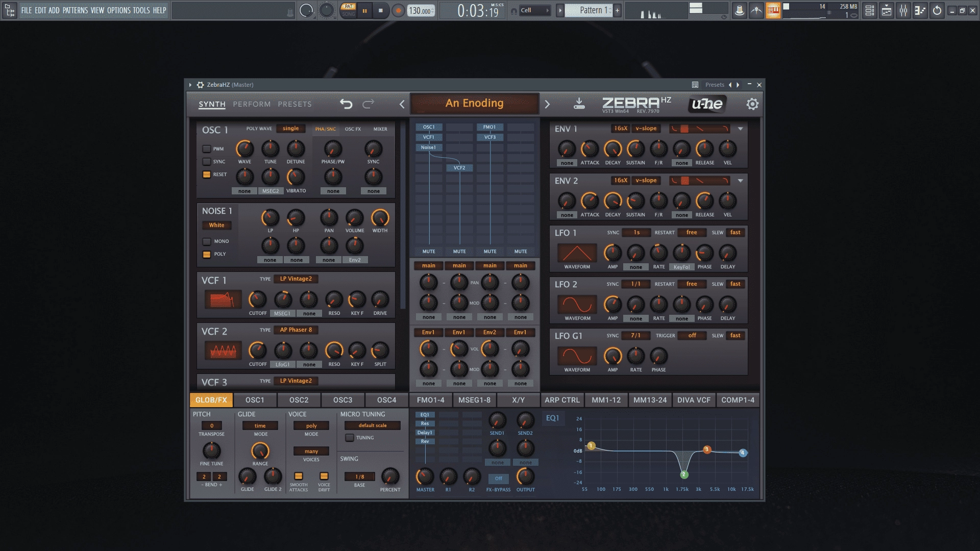980x551 pixels.
Task: Stop playback with the stop button
Action: (380, 10)
